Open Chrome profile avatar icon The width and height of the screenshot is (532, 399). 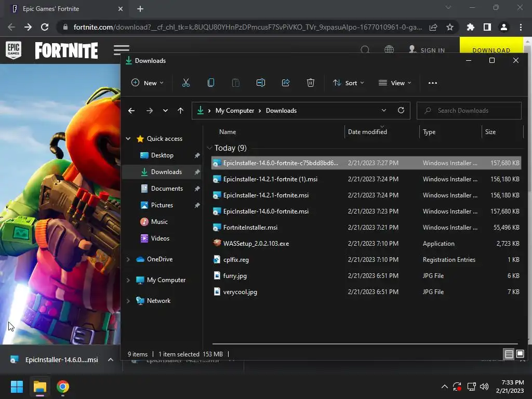click(504, 27)
